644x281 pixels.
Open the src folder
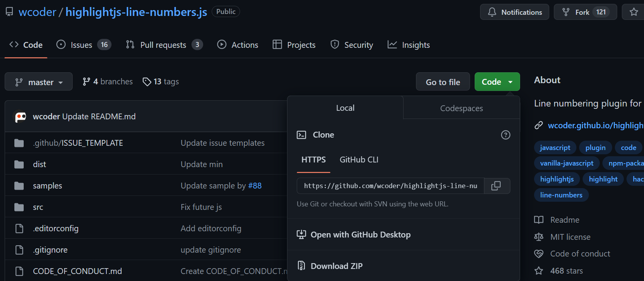(38, 207)
